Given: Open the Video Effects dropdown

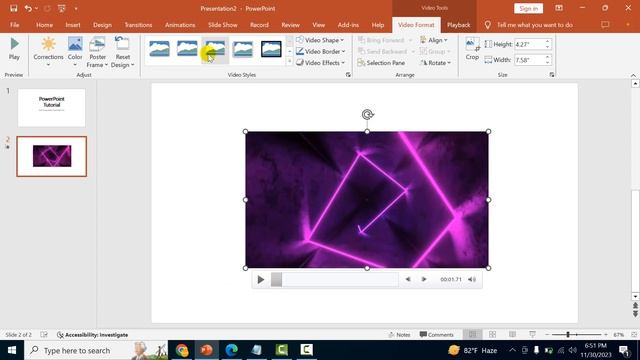Looking at the screenshot, I should click(x=320, y=63).
